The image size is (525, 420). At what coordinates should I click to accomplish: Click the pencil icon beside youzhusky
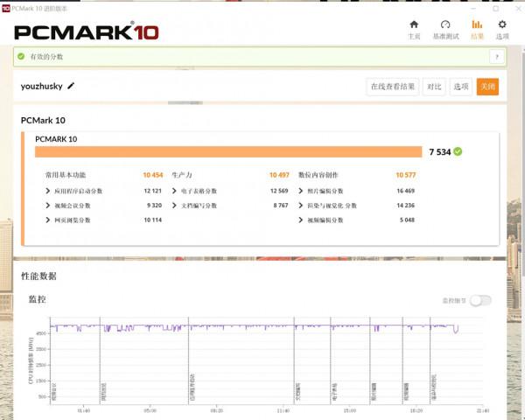pyautogui.click(x=71, y=86)
